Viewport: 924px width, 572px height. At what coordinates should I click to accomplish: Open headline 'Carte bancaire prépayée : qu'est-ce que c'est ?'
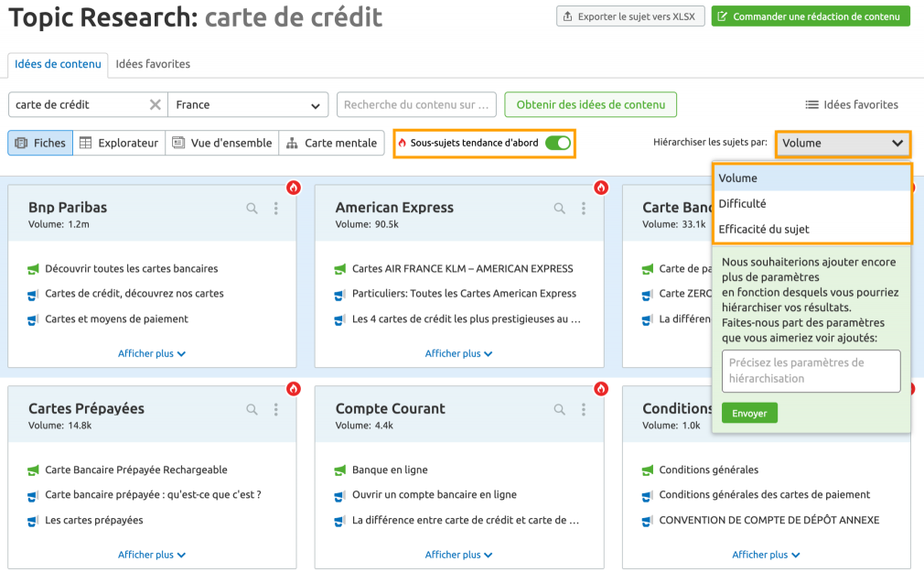[x=153, y=495]
